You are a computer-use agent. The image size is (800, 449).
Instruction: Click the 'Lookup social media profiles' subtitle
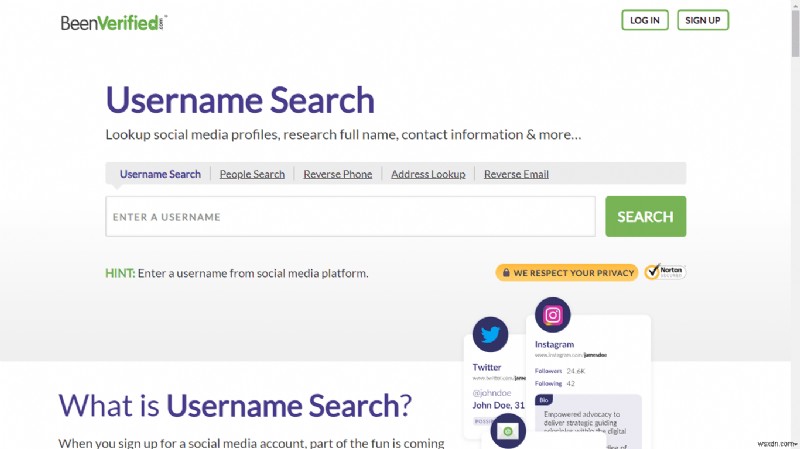pyautogui.click(x=343, y=135)
